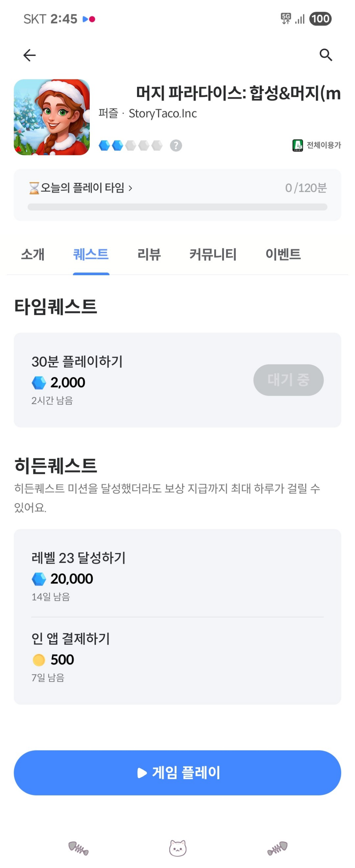Tap the Merge Paradise game thumbnail
The image size is (355, 868).
coord(52,117)
